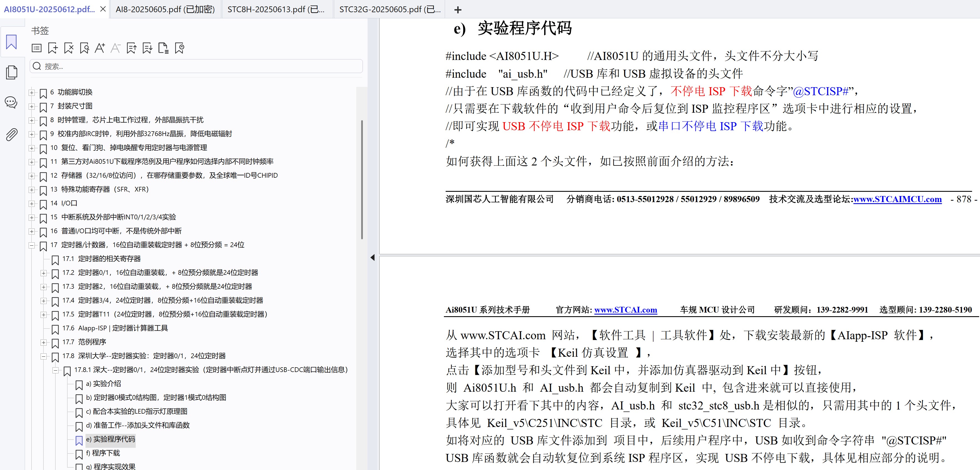Expand bookmark 15 中断系统

32,217
